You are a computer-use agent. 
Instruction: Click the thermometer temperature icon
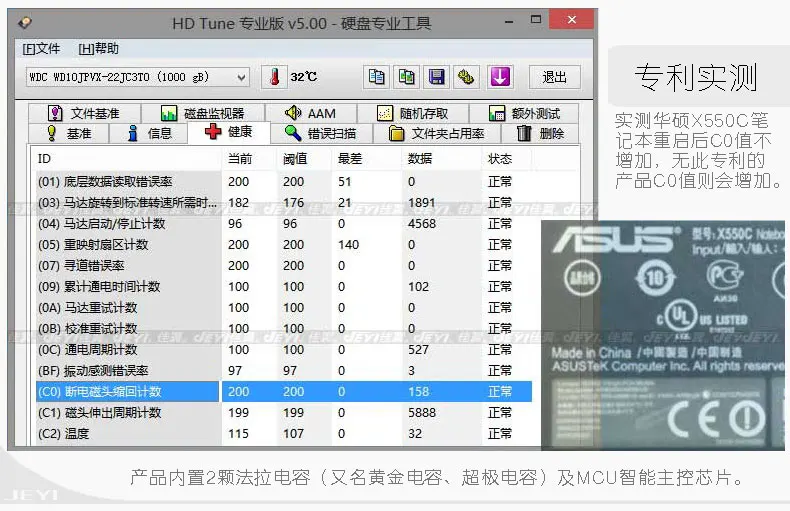[x=275, y=77]
